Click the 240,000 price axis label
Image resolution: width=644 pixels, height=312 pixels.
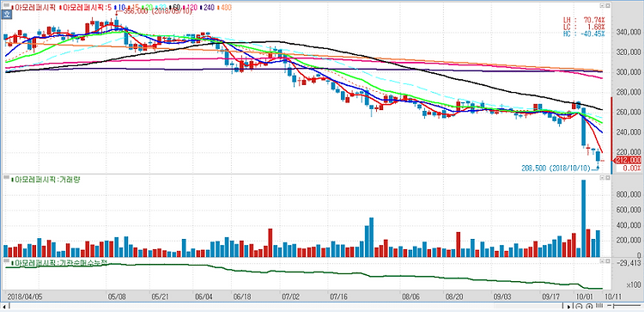click(x=629, y=132)
